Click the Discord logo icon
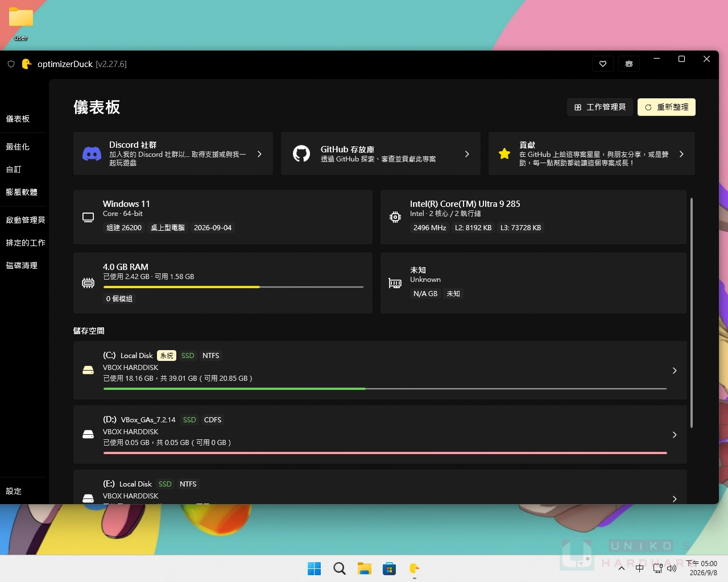728x582 pixels. (x=92, y=154)
